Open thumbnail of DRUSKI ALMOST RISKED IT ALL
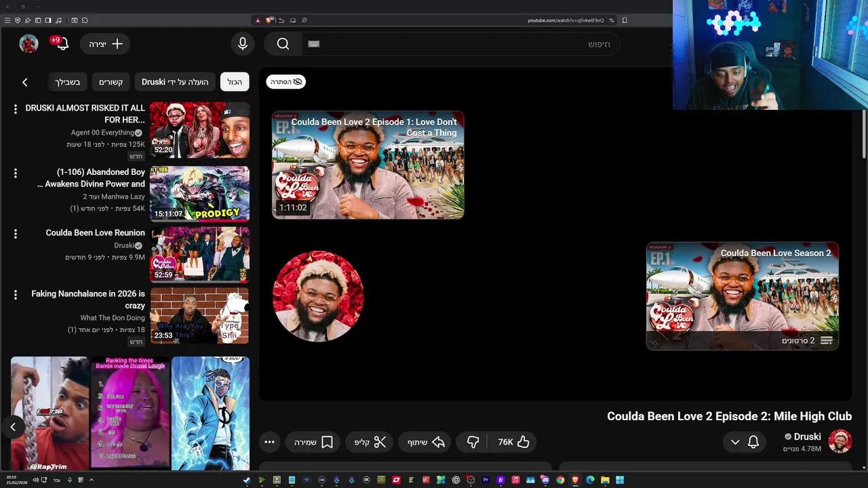This screenshot has width=868, height=488. (199, 130)
